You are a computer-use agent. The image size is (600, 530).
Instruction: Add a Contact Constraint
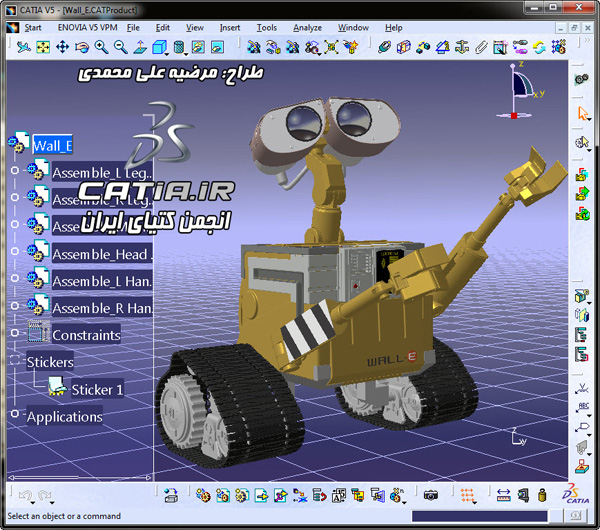(404, 47)
